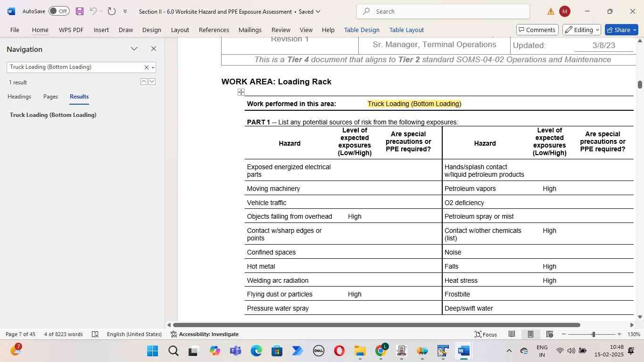The width and height of the screenshot is (644, 362).
Task: Click the Save icon in title bar
Action: tap(80, 11)
